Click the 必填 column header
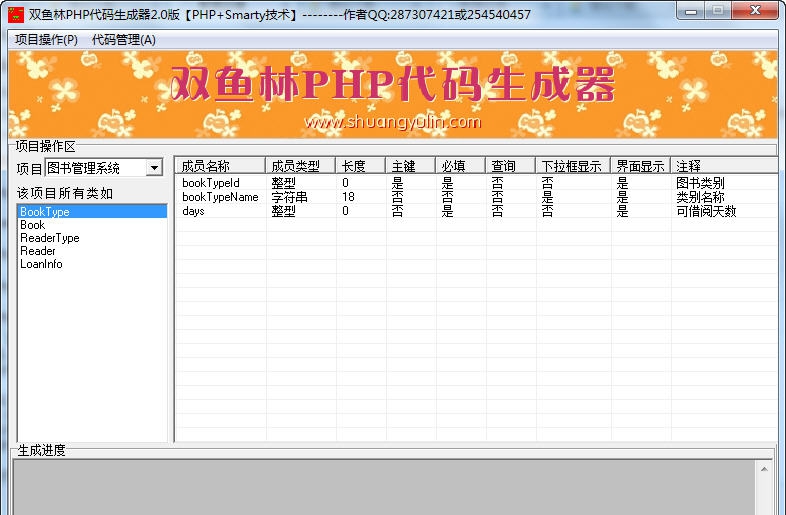This screenshot has width=786, height=515. click(460, 165)
